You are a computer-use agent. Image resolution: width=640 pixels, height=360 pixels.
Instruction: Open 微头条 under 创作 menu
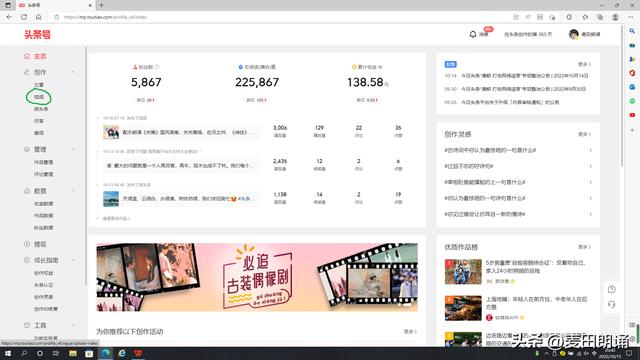coord(41,109)
